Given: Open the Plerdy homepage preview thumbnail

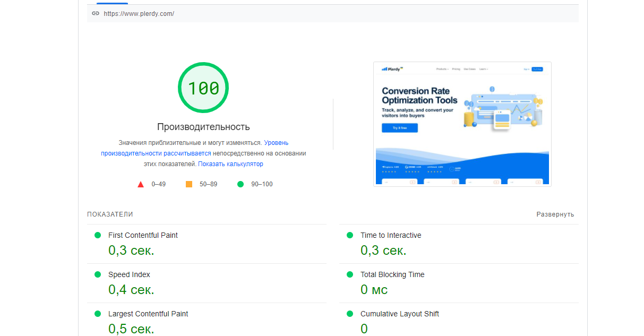Looking at the screenshot, I should point(462,123).
